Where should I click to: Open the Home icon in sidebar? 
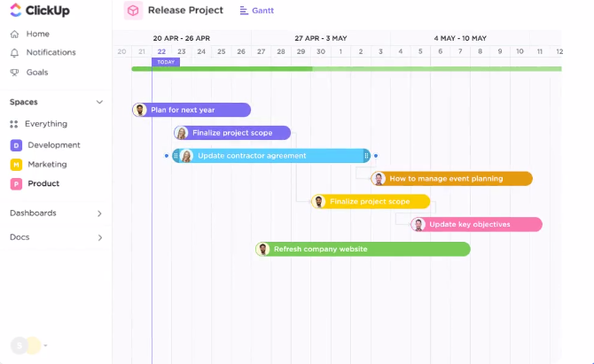click(14, 34)
